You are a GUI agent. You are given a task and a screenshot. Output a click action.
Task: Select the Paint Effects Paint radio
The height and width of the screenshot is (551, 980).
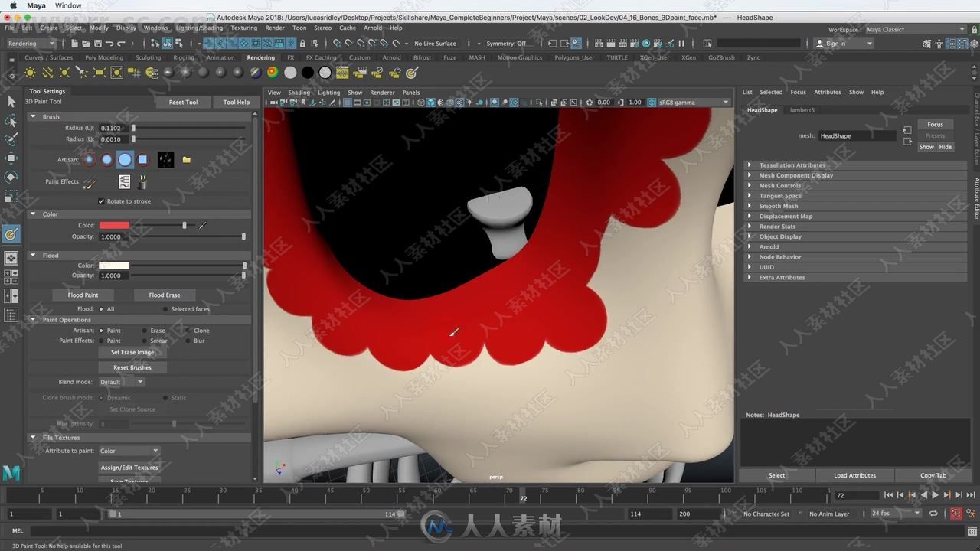tap(101, 341)
